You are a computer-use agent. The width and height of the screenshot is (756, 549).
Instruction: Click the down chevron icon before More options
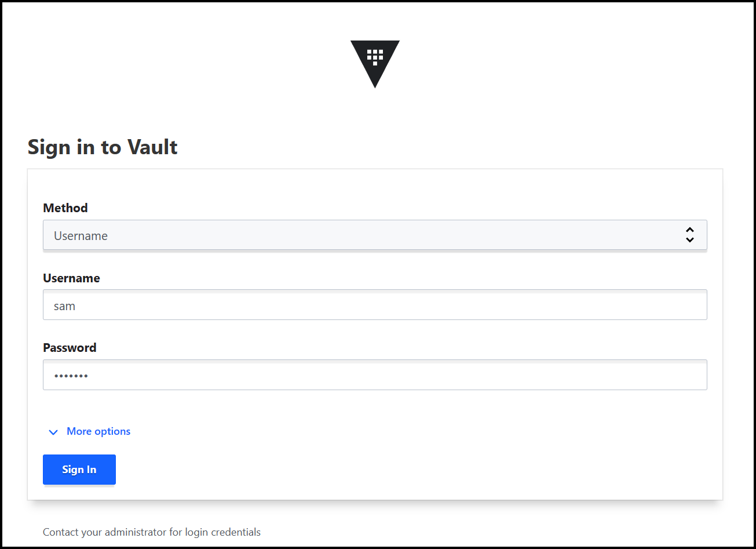tap(53, 432)
